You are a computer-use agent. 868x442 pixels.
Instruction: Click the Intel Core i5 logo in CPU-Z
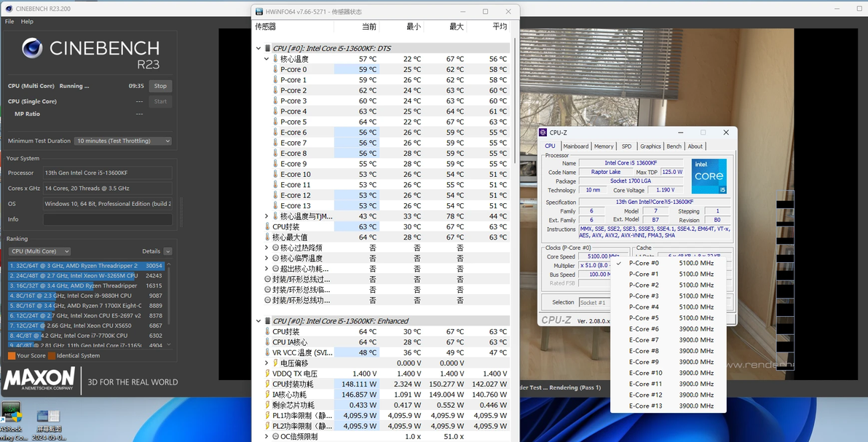tap(709, 176)
